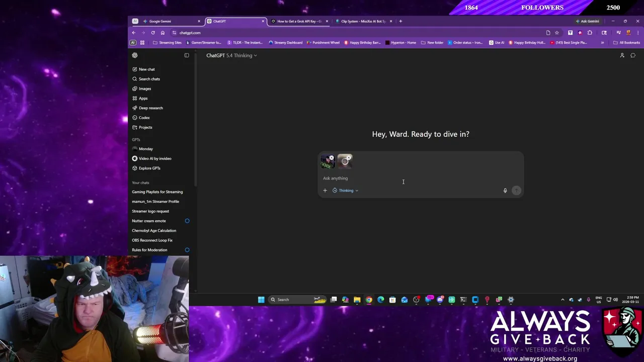The image size is (644, 362).
Task: Open Microsoft Edge from the taskbar
Action: (380, 300)
